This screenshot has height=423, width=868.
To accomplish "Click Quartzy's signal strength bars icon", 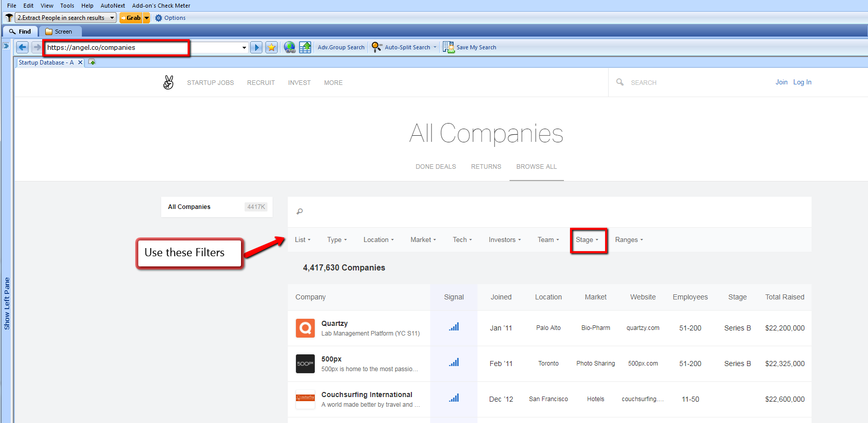I will 454,327.
